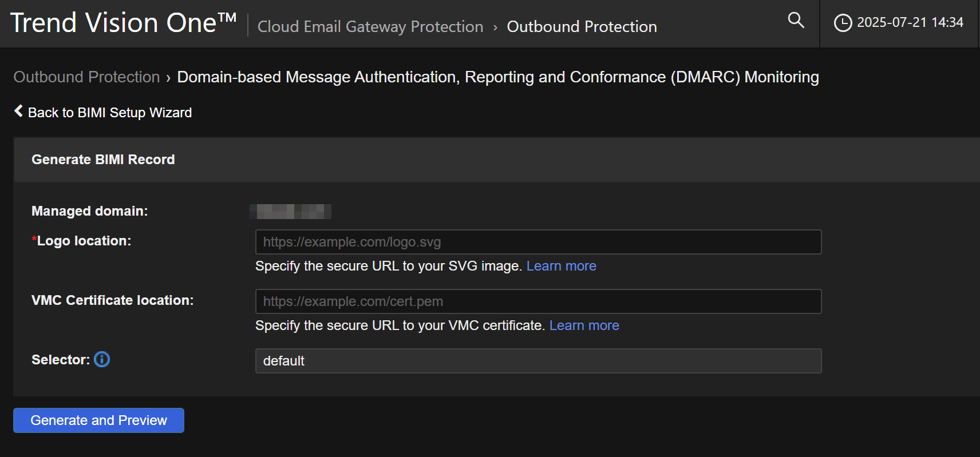Click the clock icon beside the date
Viewport: 980px width, 457px height.
(842, 23)
